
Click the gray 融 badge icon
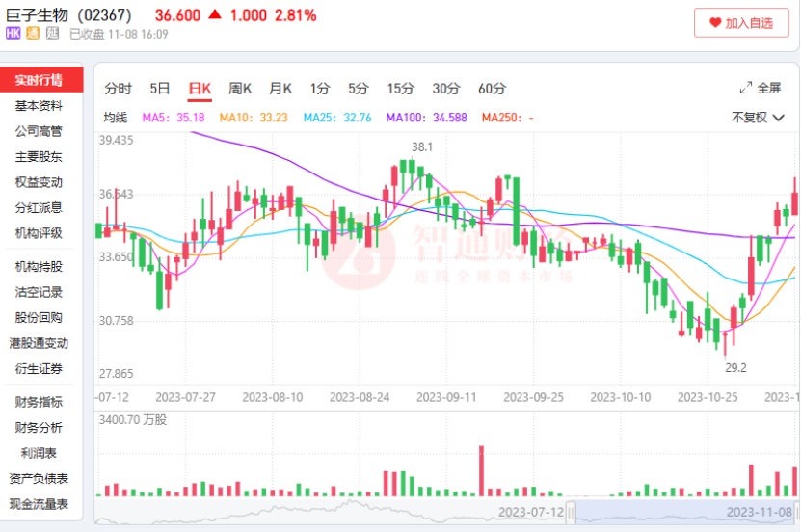[52, 33]
